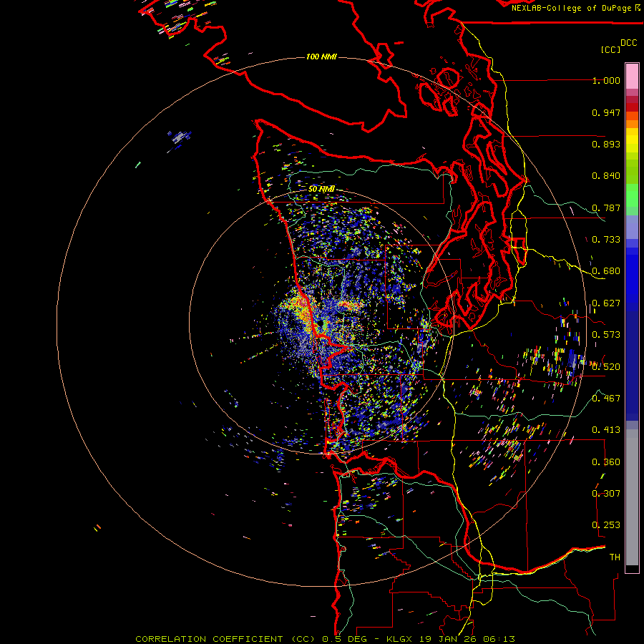The height and width of the screenshot is (644, 644).
Task: Click the 0.413 scale label
Action: coord(606,430)
